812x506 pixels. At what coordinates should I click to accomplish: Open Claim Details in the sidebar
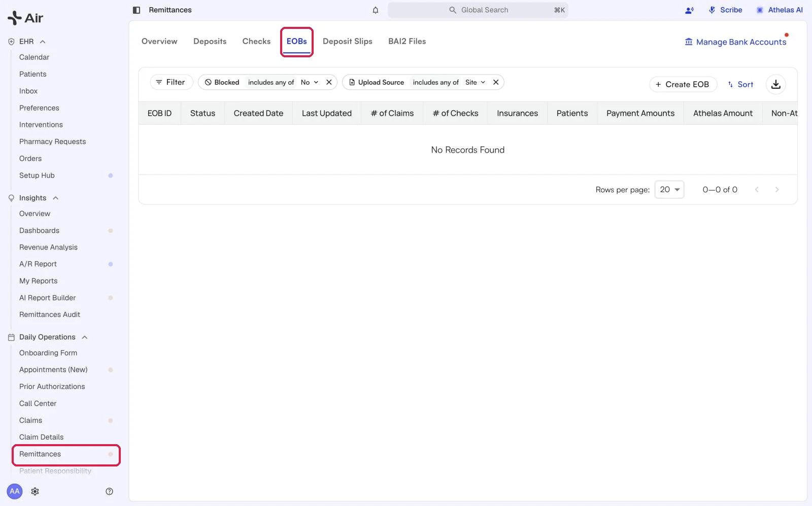42,437
